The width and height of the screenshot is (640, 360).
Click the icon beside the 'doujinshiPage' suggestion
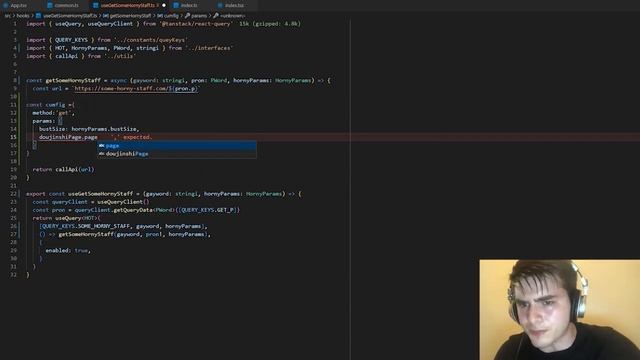click(102, 153)
